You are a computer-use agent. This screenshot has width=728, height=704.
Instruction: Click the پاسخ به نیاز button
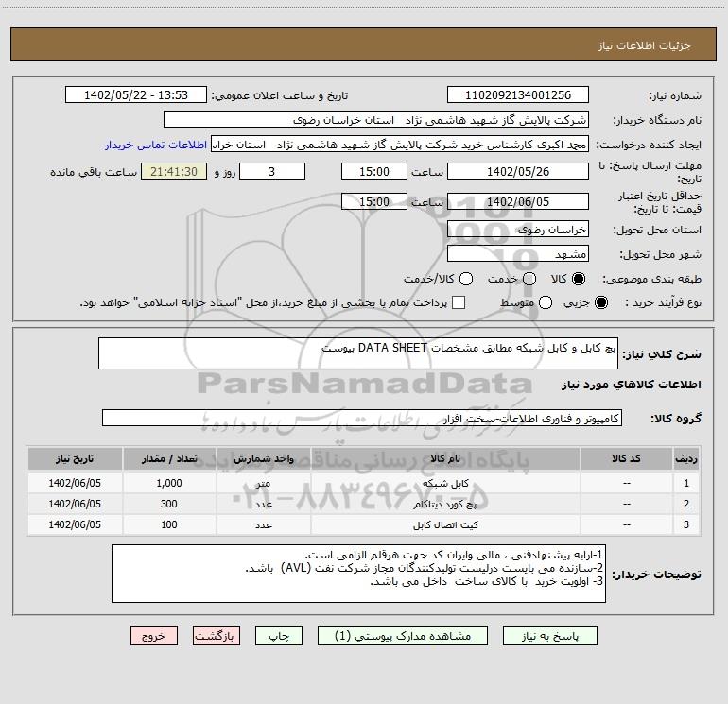(x=549, y=636)
